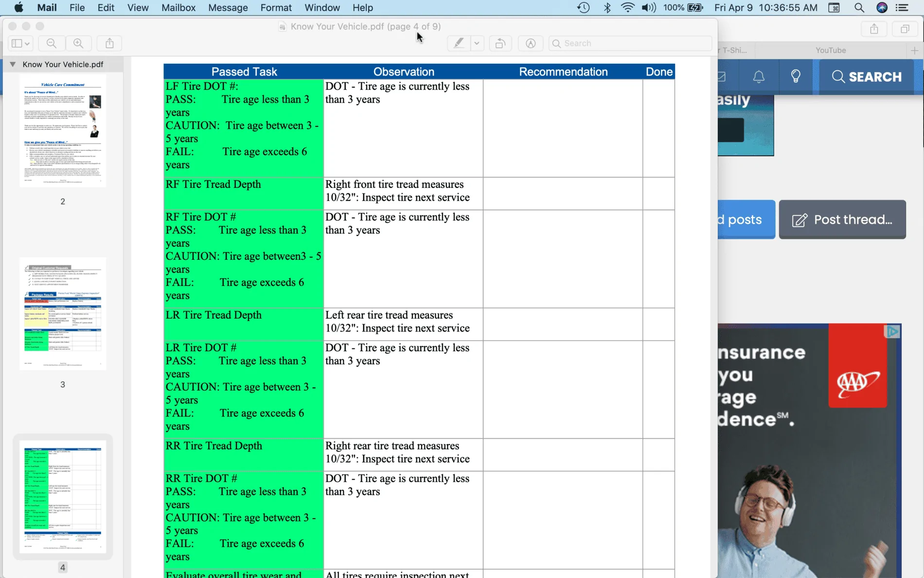This screenshot has width=924, height=578.
Task: Click the "Passed Task" column header
Action: pyautogui.click(x=244, y=72)
